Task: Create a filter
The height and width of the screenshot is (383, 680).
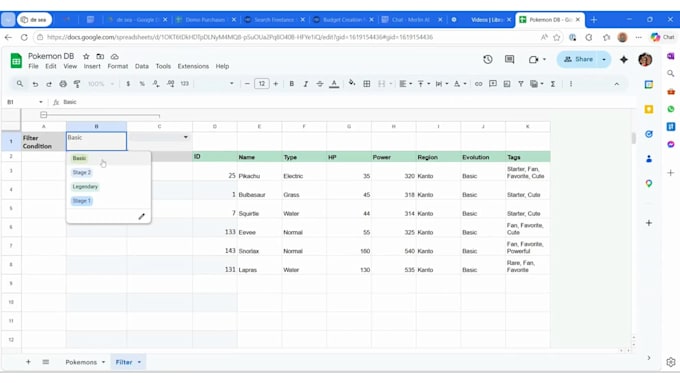Action: [x=520, y=84]
